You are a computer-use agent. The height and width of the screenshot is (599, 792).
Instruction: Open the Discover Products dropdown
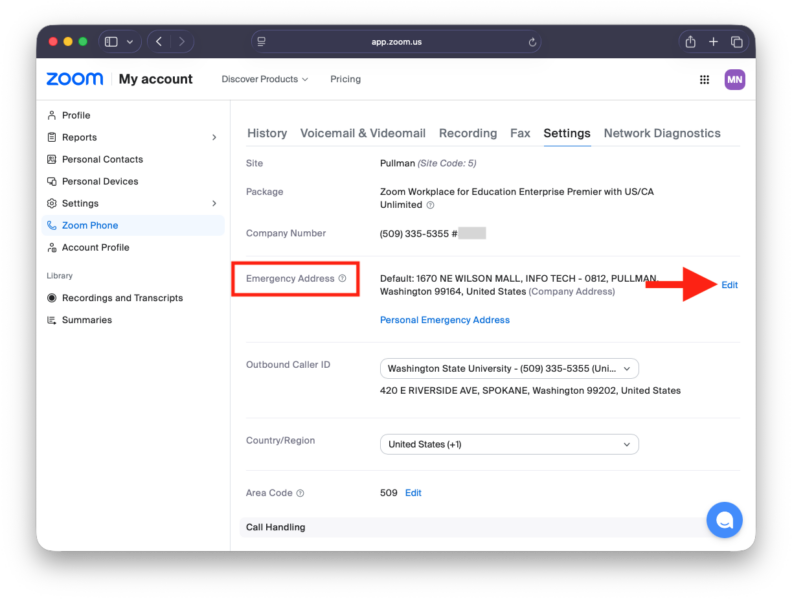tap(265, 79)
